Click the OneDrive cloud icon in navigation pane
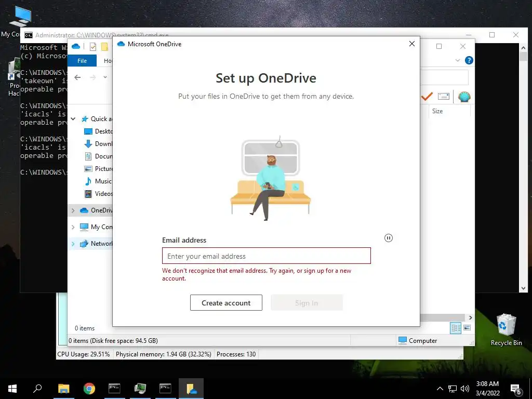 click(x=84, y=210)
